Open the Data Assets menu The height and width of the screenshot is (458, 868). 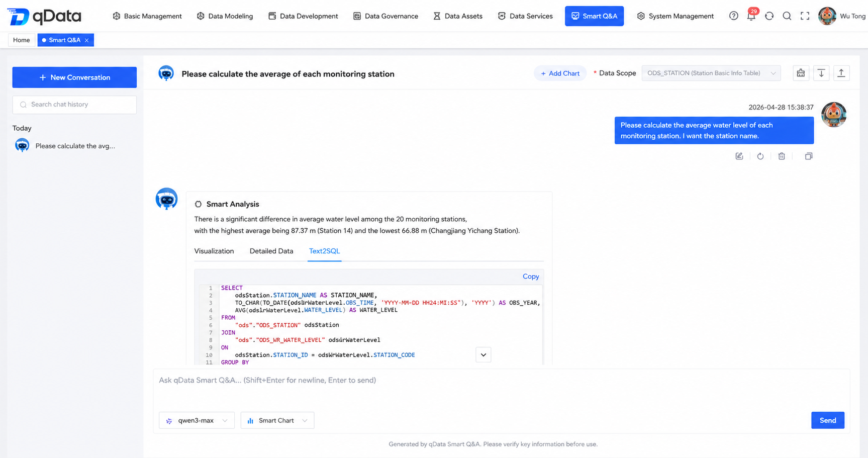point(458,16)
